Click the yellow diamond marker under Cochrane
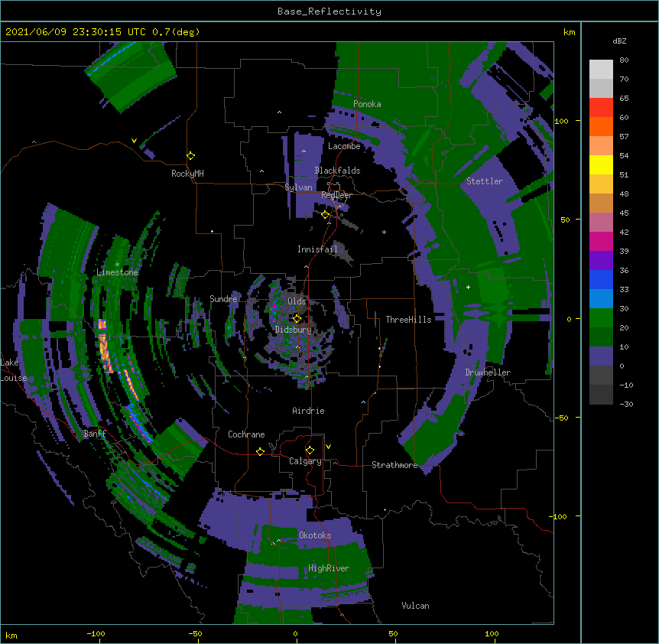The height and width of the screenshot is (644, 659). (x=260, y=451)
